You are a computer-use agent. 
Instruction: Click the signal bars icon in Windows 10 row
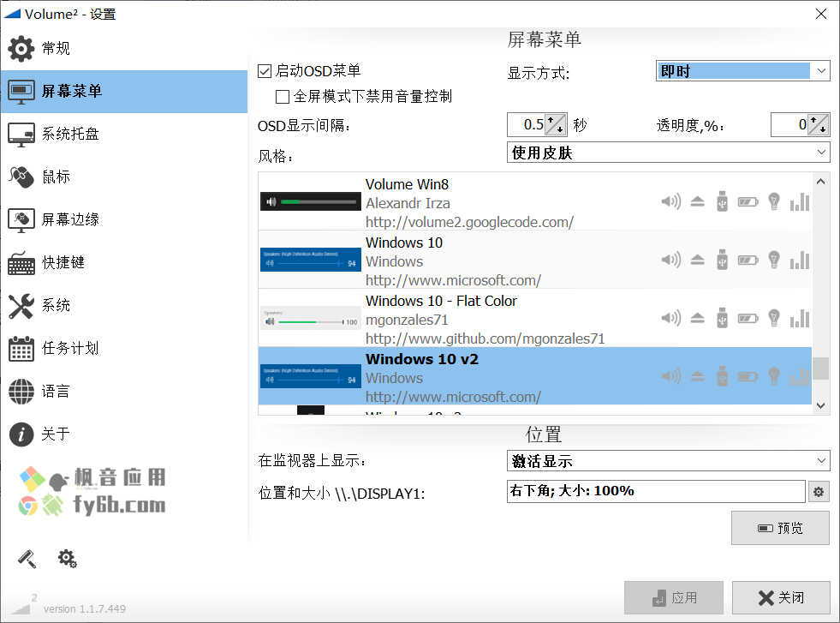[800, 260]
